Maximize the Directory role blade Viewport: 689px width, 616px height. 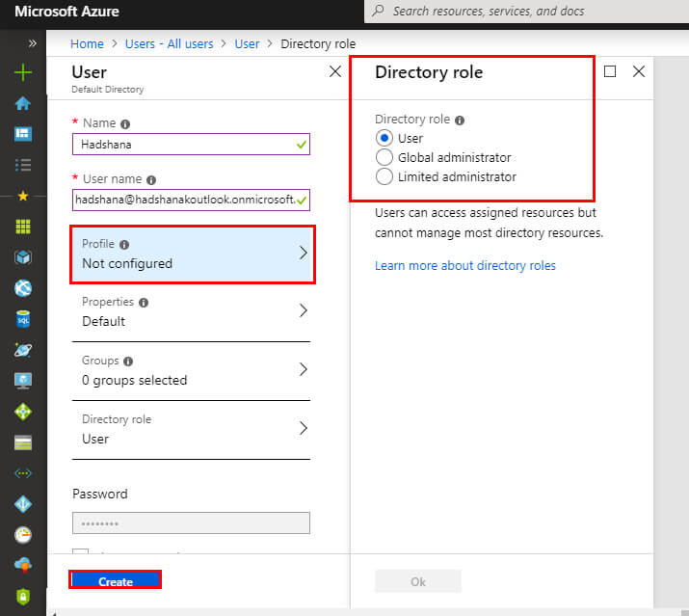click(x=610, y=71)
